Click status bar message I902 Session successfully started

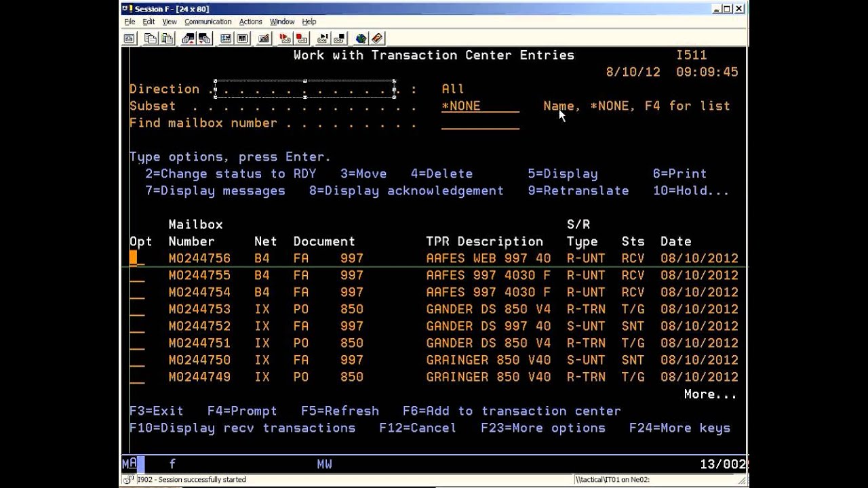point(191,480)
